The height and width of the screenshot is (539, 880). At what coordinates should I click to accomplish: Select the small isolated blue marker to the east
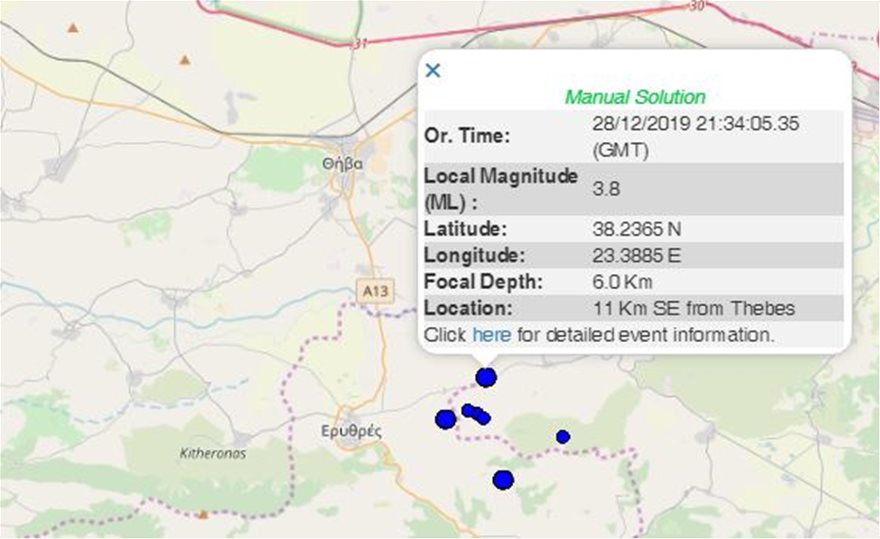563,436
